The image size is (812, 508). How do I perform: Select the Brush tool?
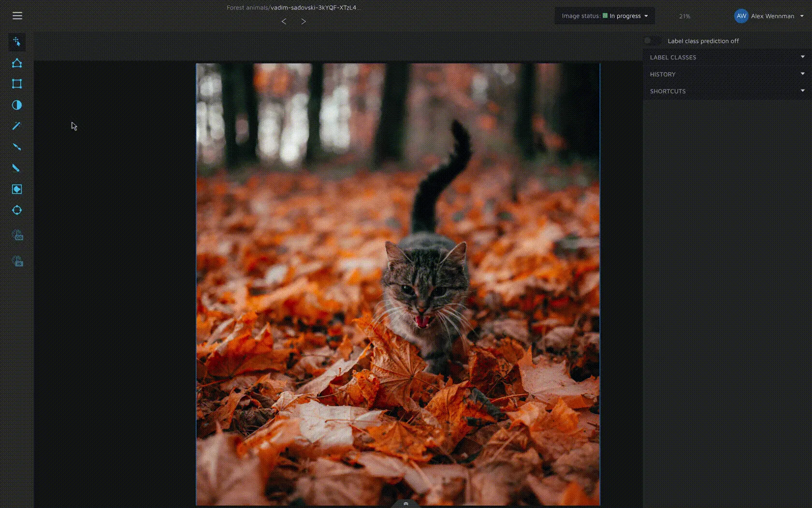(17, 147)
